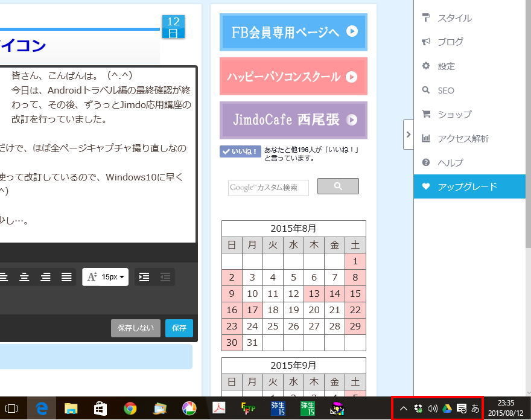Toggle the あ IME input mode

point(475,409)
